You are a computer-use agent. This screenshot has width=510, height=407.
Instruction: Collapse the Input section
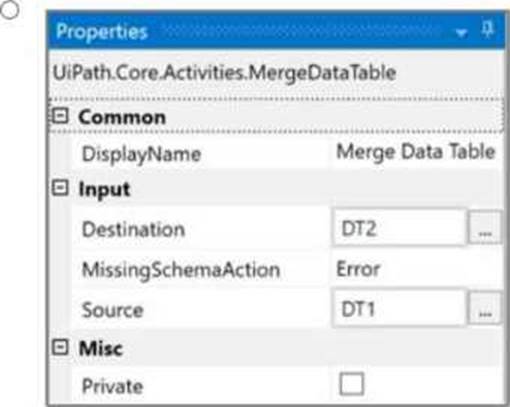pos(60,188)
